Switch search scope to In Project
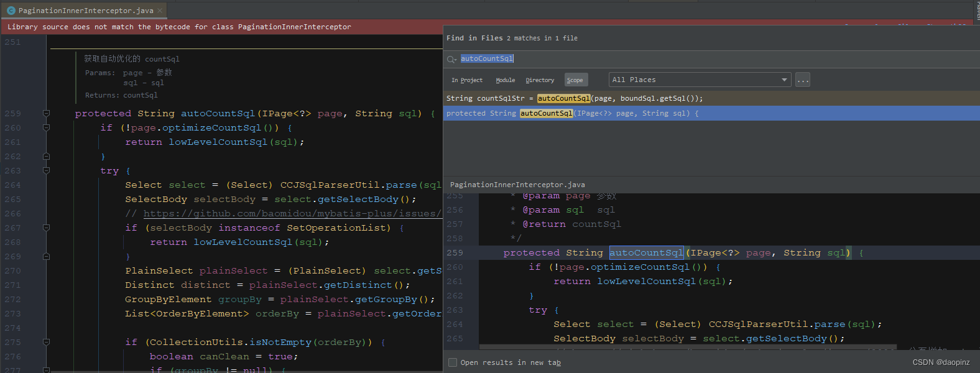The image size is (980, 373). (467, 80)
